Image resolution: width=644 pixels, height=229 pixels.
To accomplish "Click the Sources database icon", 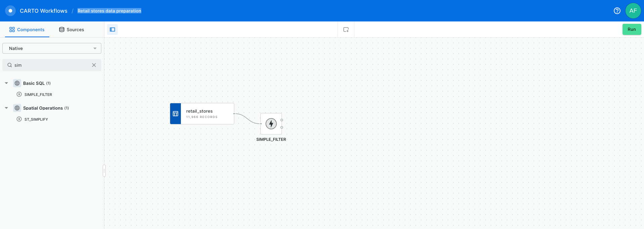I will pyautogui.click(x=62, y=30).
